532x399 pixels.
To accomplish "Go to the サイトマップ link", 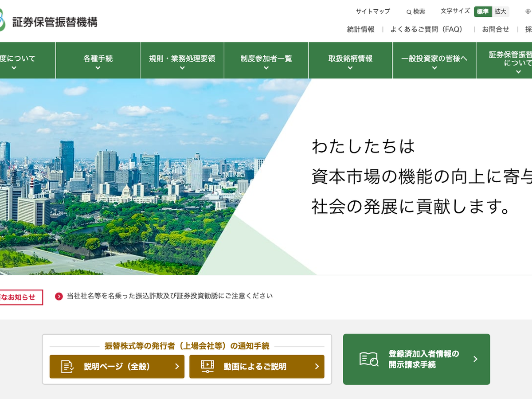I will pyautogui.click(x=373, y=12).
